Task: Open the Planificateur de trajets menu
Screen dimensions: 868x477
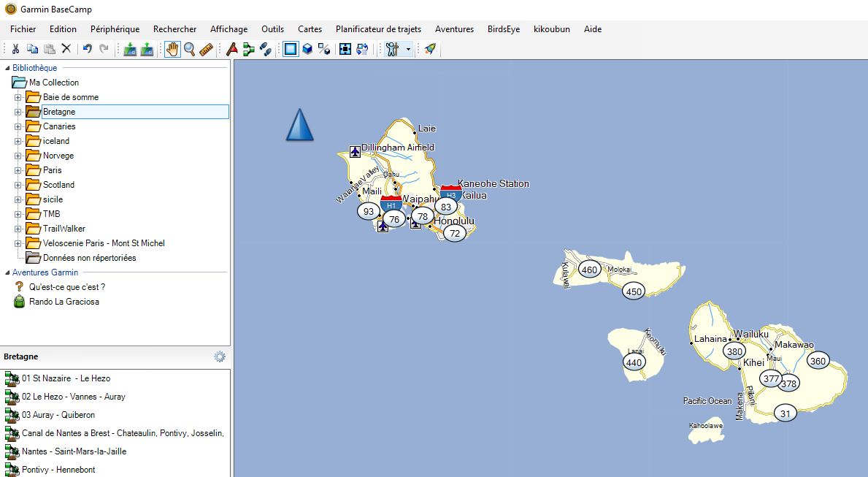Action: click(378, 29)
